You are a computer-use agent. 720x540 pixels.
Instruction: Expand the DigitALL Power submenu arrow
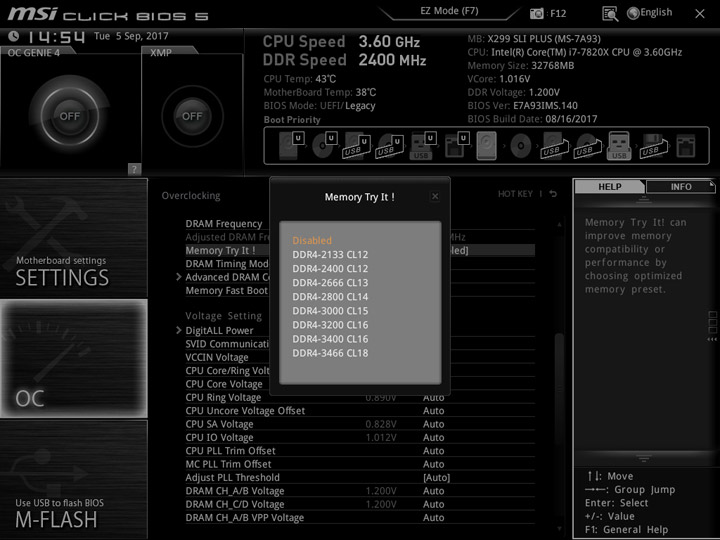[x=179, y=330]
